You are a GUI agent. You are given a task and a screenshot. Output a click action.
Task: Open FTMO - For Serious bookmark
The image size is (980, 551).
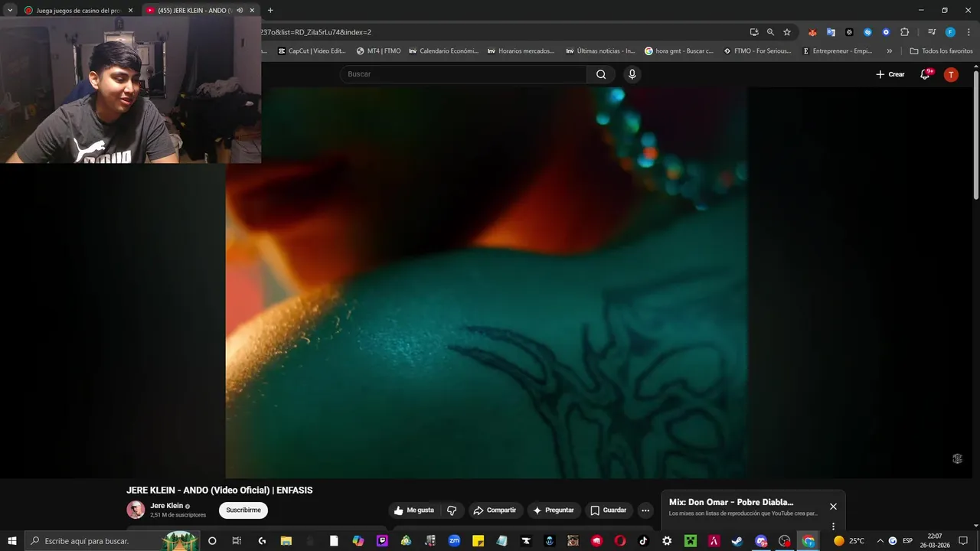757,51
